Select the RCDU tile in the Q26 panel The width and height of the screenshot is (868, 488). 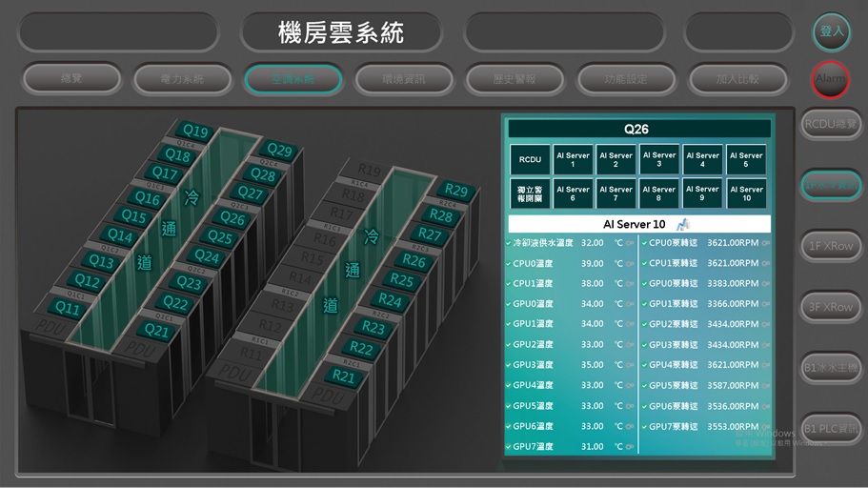(x=530, y=159)
